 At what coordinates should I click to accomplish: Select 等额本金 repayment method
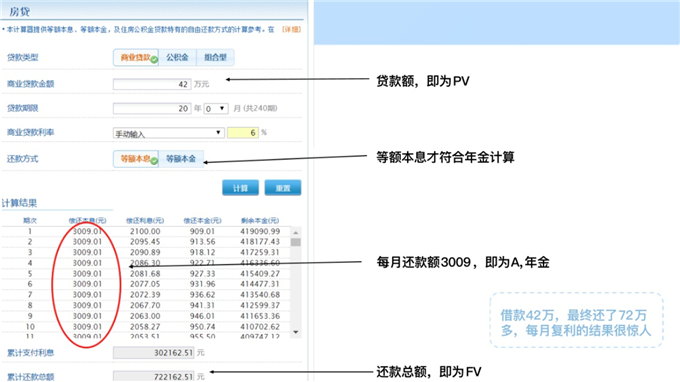coord(181,159)
